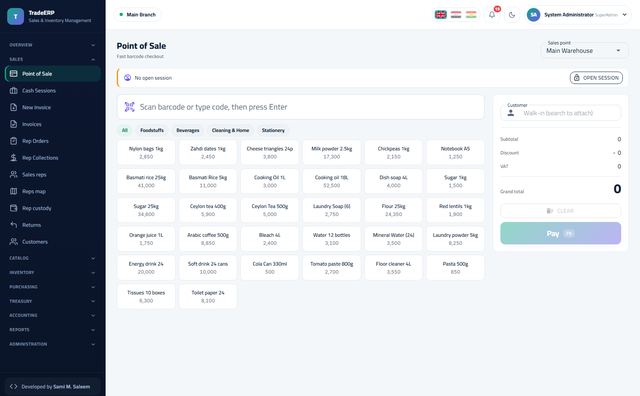The image size is (640, 396).
Task: Expand the Catalog sidebar section
Action: [x=52, y=258]
